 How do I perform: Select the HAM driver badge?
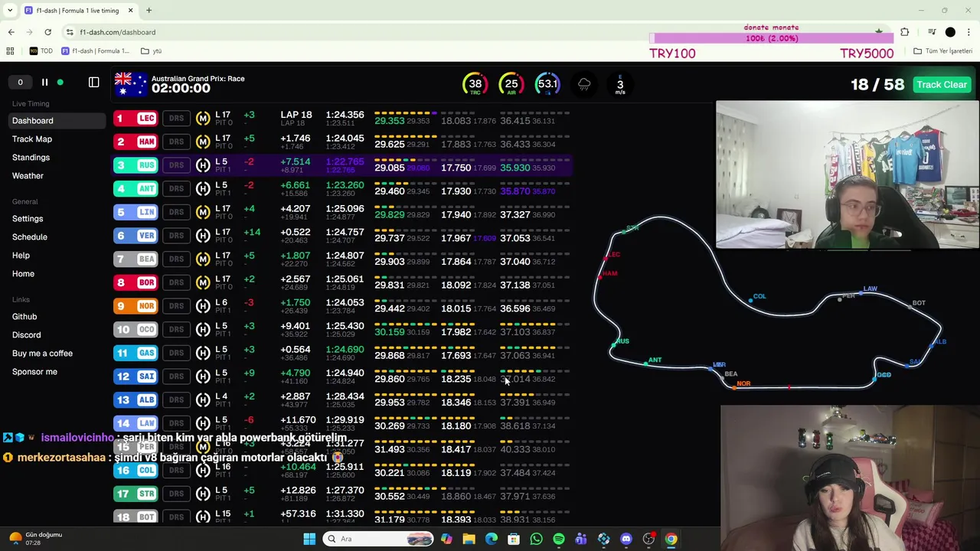136,142
